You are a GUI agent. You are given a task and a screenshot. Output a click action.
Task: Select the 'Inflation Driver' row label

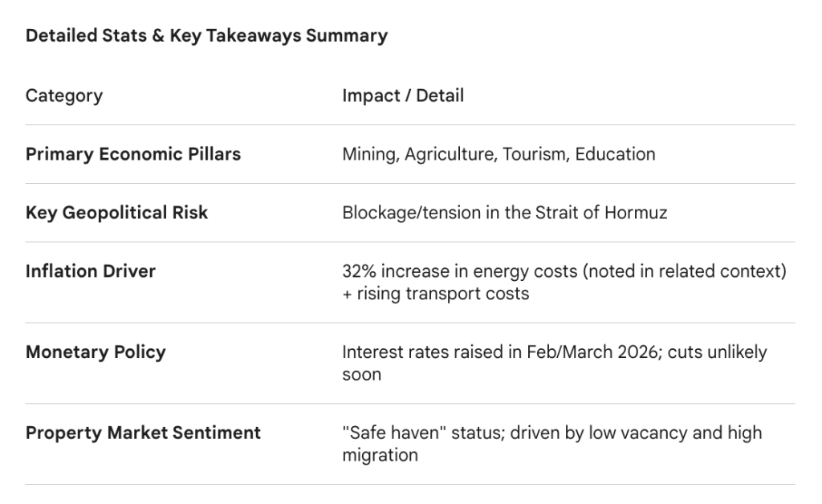91,271
